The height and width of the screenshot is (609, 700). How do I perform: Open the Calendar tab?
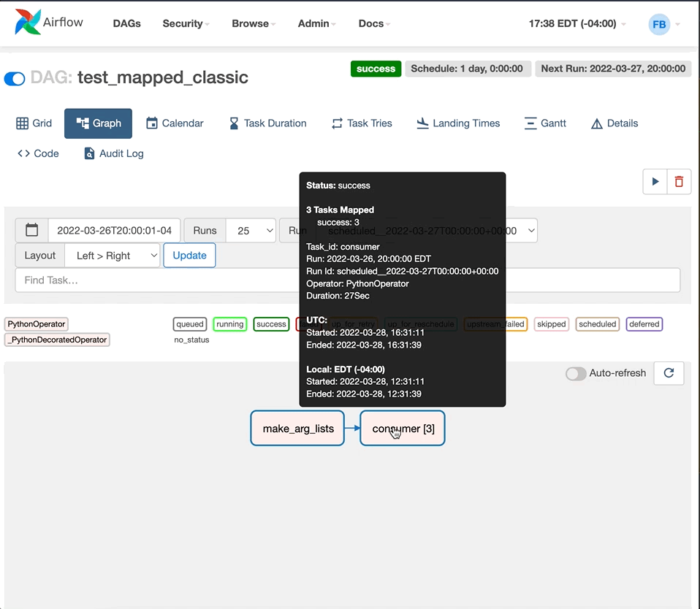175,123
